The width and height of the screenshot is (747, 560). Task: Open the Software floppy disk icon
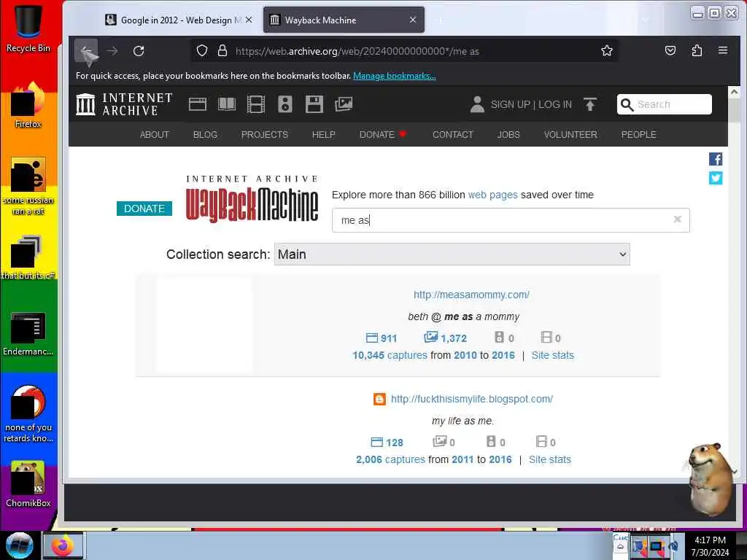314,104
